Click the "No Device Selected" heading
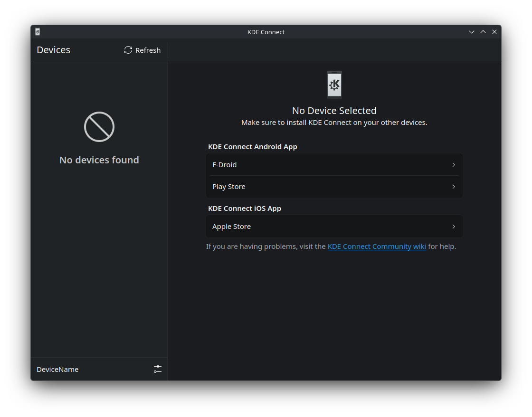Image resolution: width=532 pixels, height=417 pixels. click(x=334, y=111)
